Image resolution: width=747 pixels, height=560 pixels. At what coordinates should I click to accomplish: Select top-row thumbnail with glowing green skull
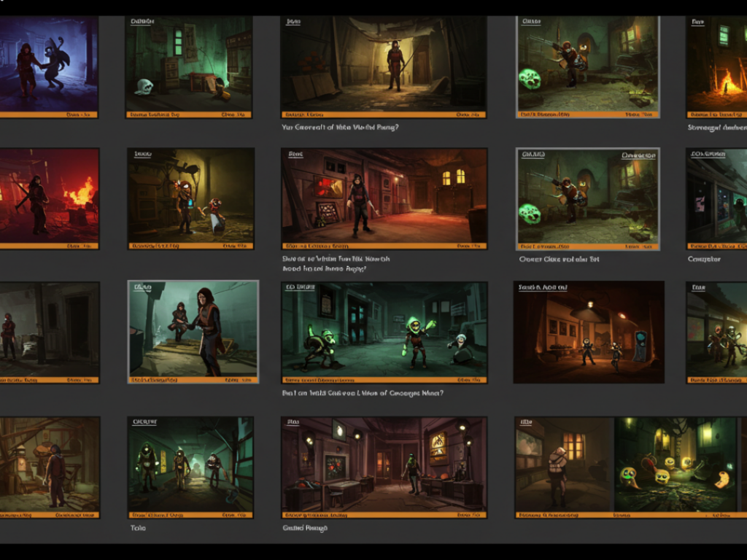[588, 66]
